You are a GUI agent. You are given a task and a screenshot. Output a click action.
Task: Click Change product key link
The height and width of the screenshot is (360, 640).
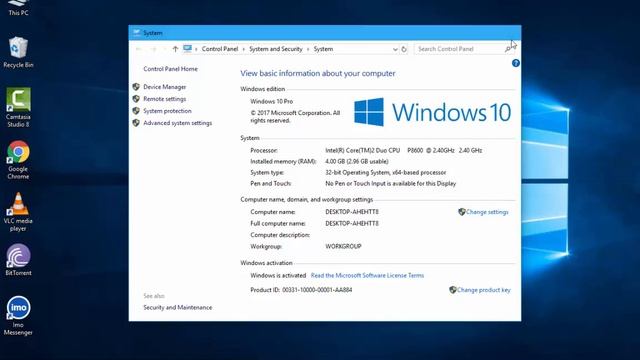(484, 290)
